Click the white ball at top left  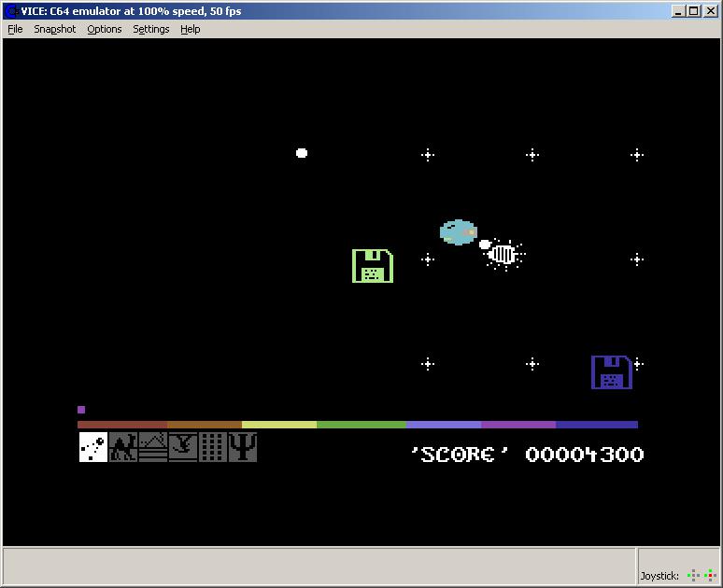(302, 153)
